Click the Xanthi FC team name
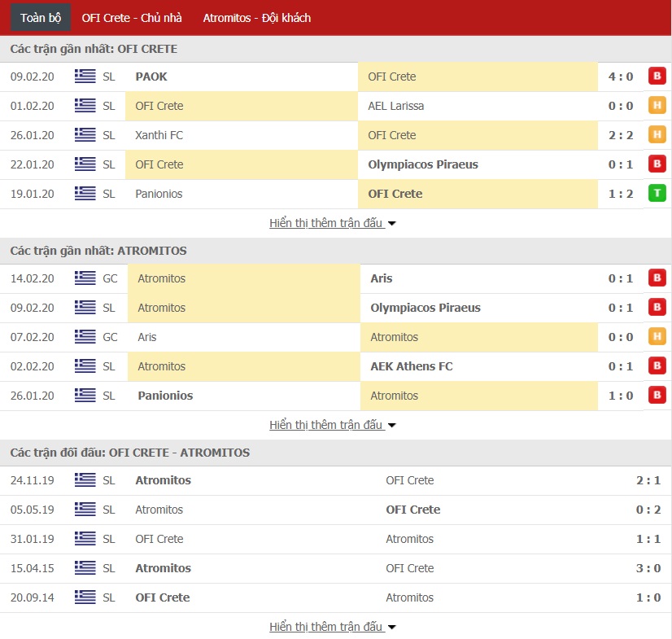 pos(159,135)
